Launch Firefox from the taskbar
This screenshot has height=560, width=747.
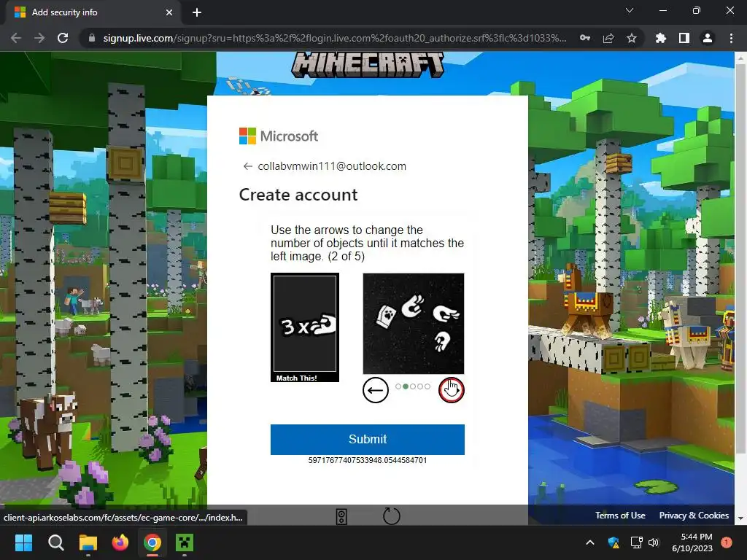120,542
